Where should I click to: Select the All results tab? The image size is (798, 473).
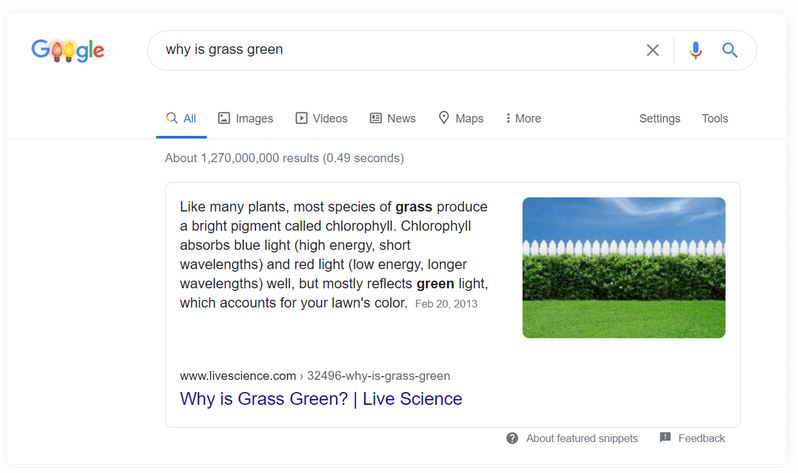181,119
